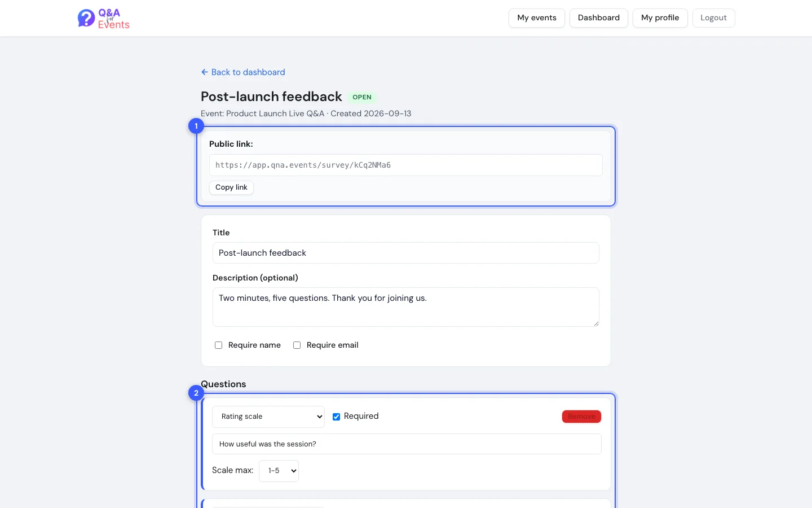Go to Dashboard from top navigation
Viewport: 812px width, 508px height.
598,18
